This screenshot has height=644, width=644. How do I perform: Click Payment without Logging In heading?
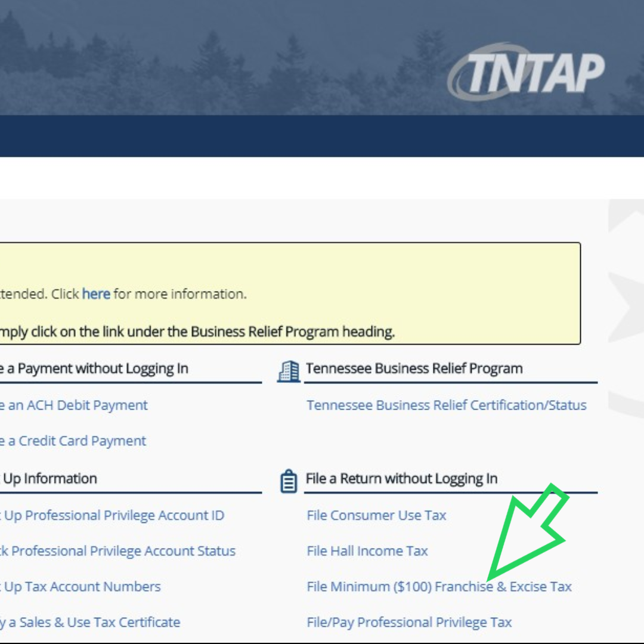pyautogui.click(x=94, y=369)
